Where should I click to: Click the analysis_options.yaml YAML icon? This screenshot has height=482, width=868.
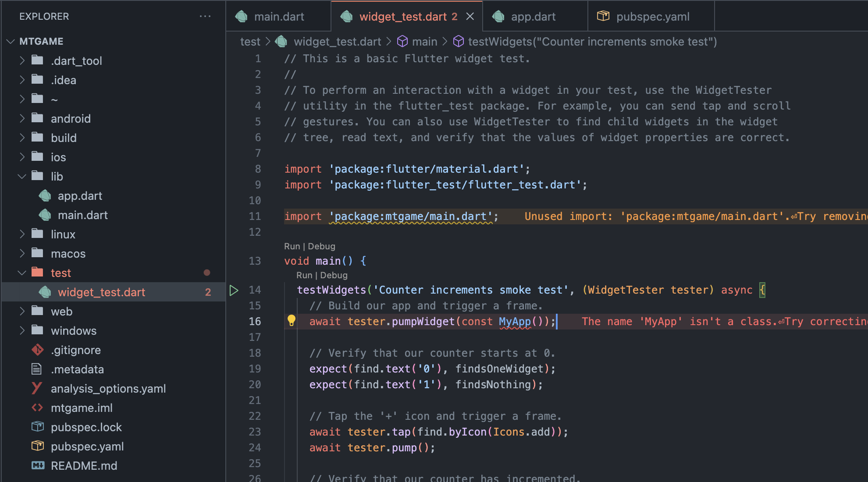point(38,388)
